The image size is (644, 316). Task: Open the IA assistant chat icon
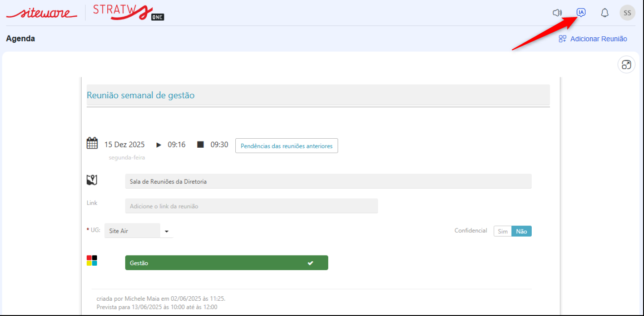click(x=581, y=13)
